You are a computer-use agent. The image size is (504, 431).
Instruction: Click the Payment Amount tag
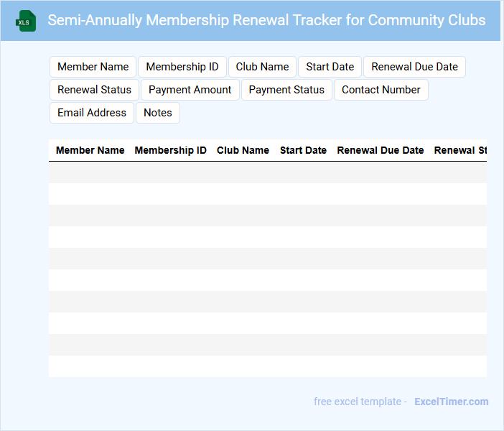pyautogui.click(x=190, y=90)
